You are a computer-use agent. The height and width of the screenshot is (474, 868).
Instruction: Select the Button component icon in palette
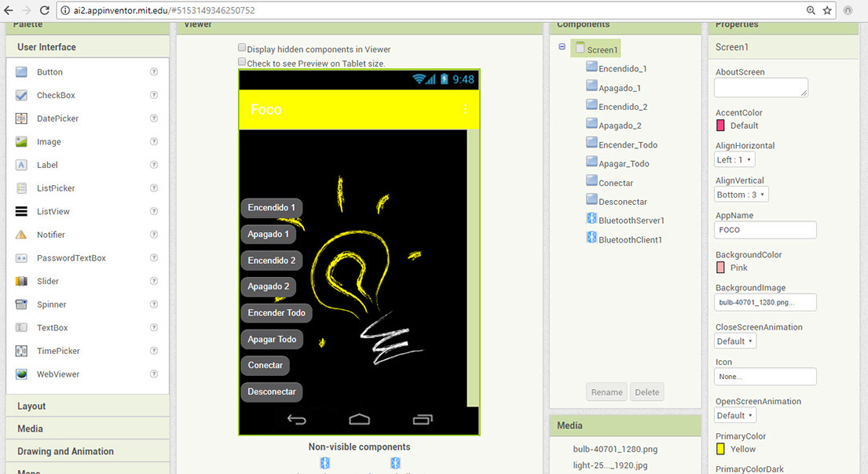pyautogui.click(x=21, y=72)
